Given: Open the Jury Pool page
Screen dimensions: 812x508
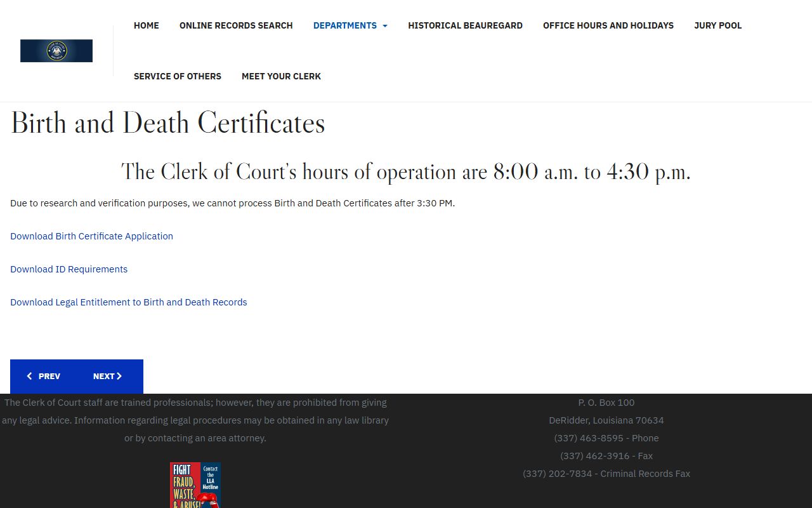Looking at the screenshot, I should pos(718,25).
